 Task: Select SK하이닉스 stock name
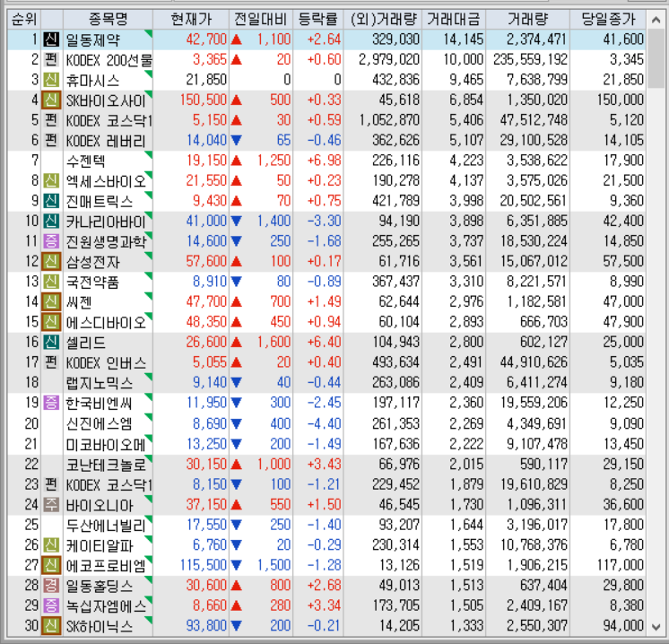click(99, 626)
